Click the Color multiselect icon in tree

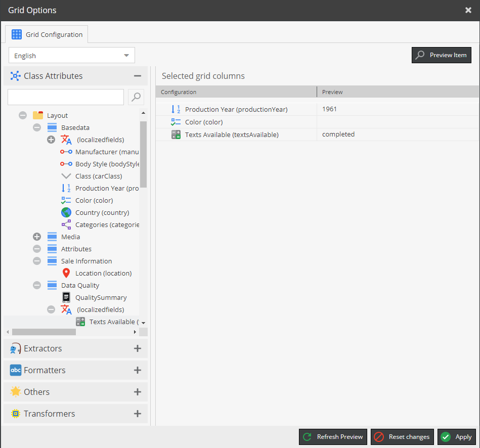tap(66, 200)
